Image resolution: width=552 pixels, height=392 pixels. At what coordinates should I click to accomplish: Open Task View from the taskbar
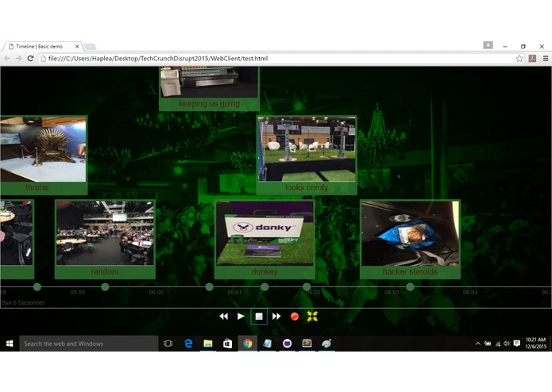pos(168,344)
